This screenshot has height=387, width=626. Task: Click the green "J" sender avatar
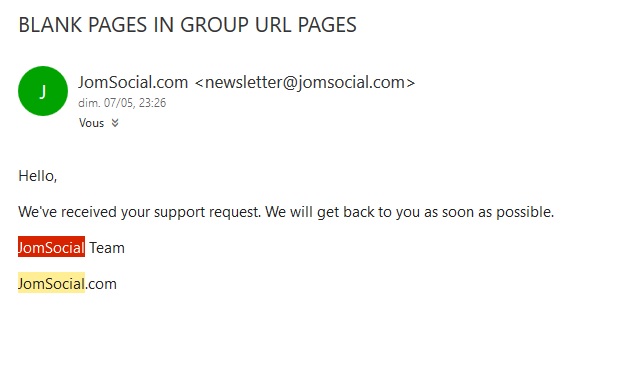coord(43,91)
